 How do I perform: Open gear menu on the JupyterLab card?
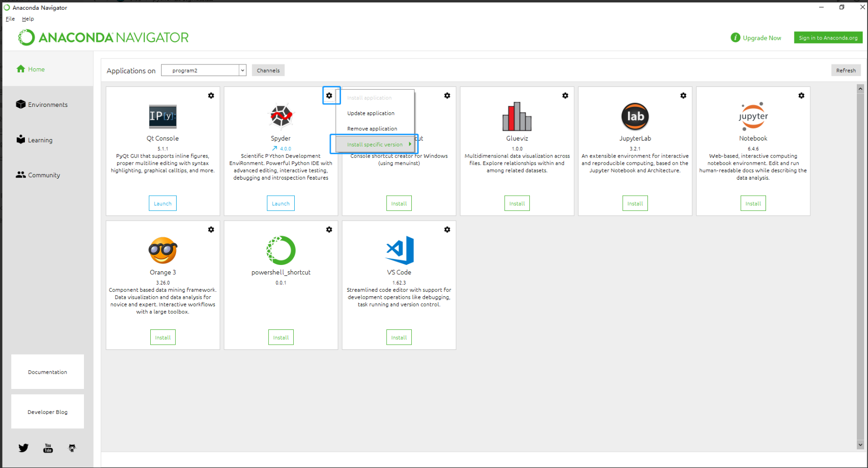(x=683, y=96)
